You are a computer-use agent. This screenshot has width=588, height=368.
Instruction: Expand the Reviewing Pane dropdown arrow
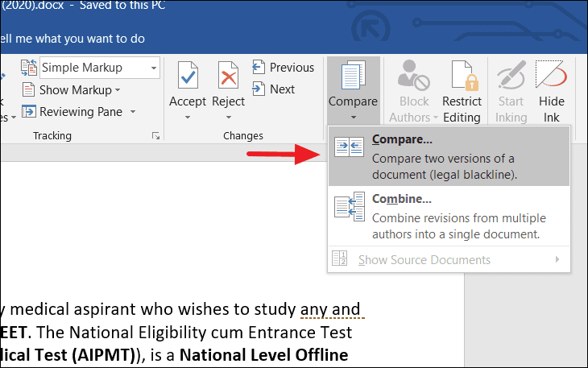point(133,111)
